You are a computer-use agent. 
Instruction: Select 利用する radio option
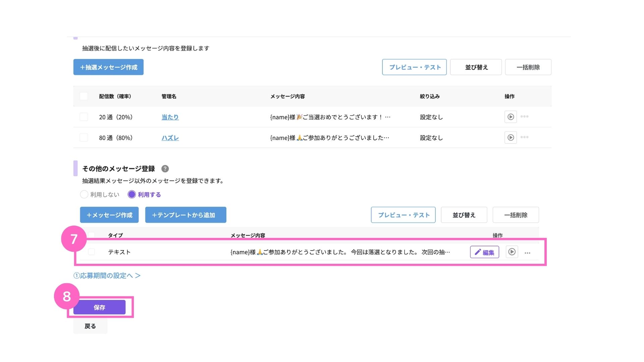[x=144, y=195]
